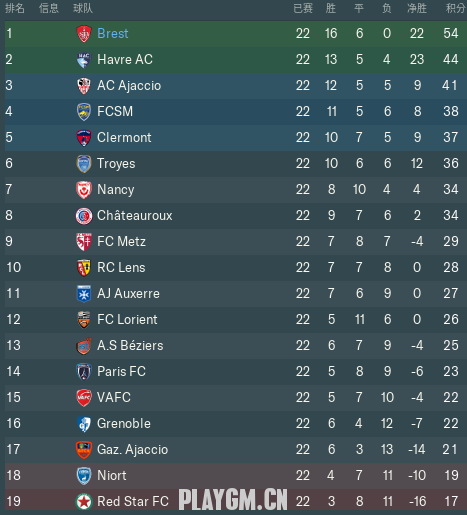Select the Clermont club badge
467x515 pixels.
(84, 138)
